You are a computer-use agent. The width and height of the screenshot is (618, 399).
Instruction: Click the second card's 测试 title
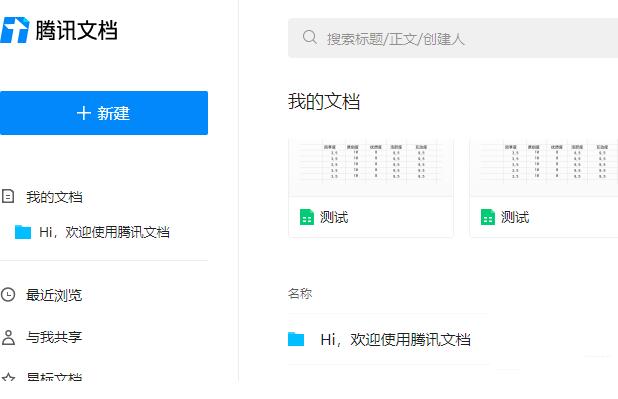coord(515,217)
